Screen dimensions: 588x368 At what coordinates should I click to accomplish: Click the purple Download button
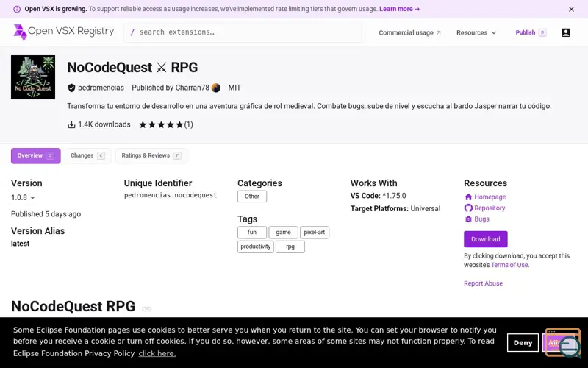[486, 239]
